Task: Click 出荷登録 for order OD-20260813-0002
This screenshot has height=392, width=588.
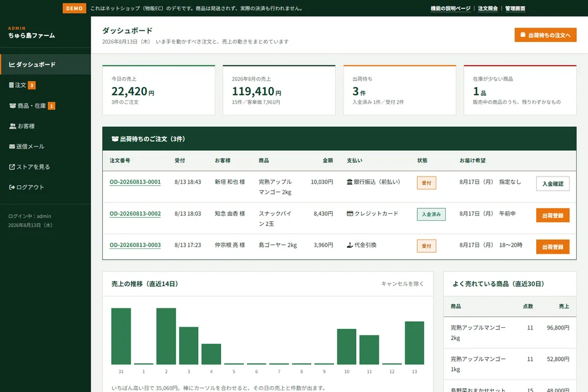Action: click(553, 215)
